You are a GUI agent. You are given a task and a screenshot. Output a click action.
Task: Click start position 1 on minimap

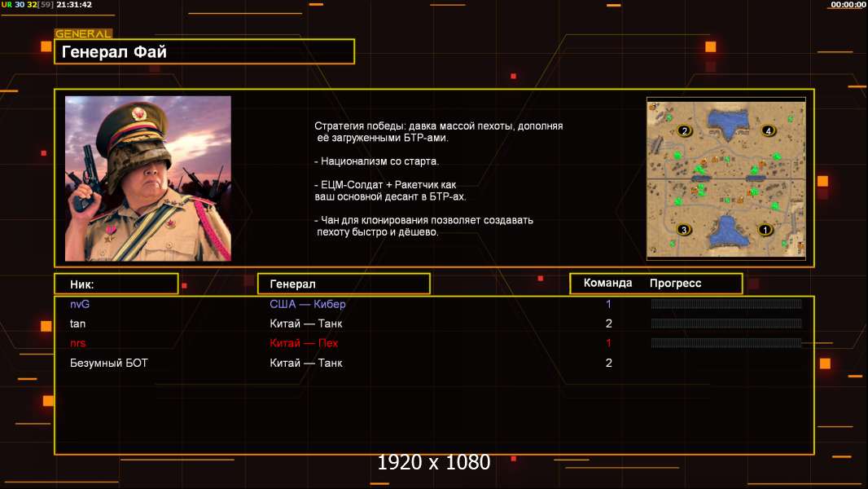pyautogui.click(x=765, y=229)
